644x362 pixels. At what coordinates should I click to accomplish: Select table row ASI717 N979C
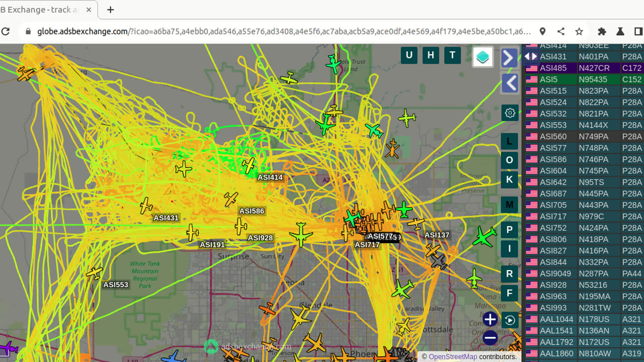click(x=584, y=216)
